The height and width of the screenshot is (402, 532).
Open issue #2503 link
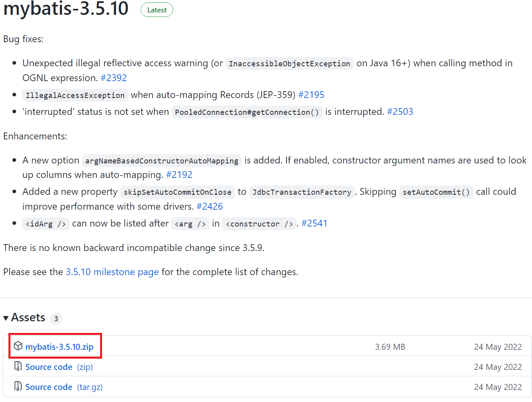pos(400,112)
